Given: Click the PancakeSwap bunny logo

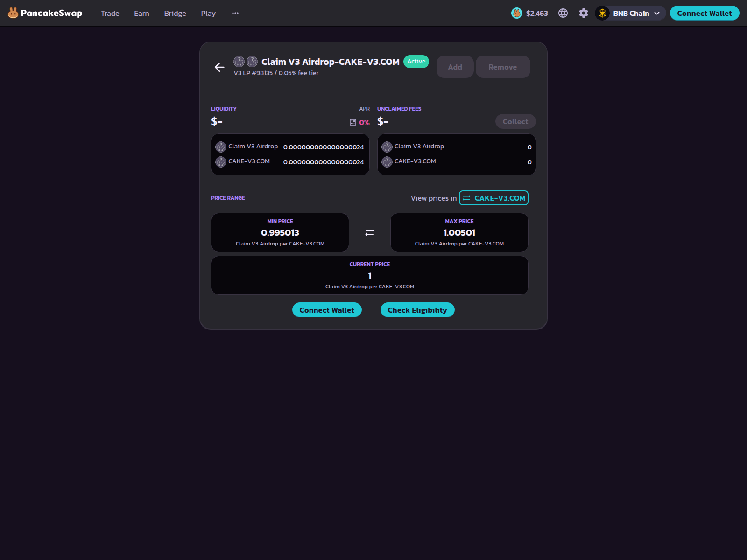Looking at the screenshot, I should coord(13,13).
